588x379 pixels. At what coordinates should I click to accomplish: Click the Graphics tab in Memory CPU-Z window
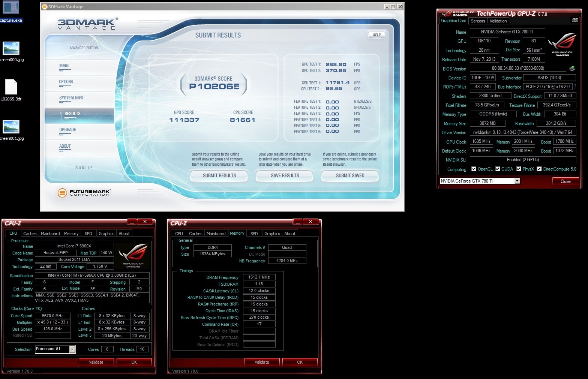tap(272, 234)
